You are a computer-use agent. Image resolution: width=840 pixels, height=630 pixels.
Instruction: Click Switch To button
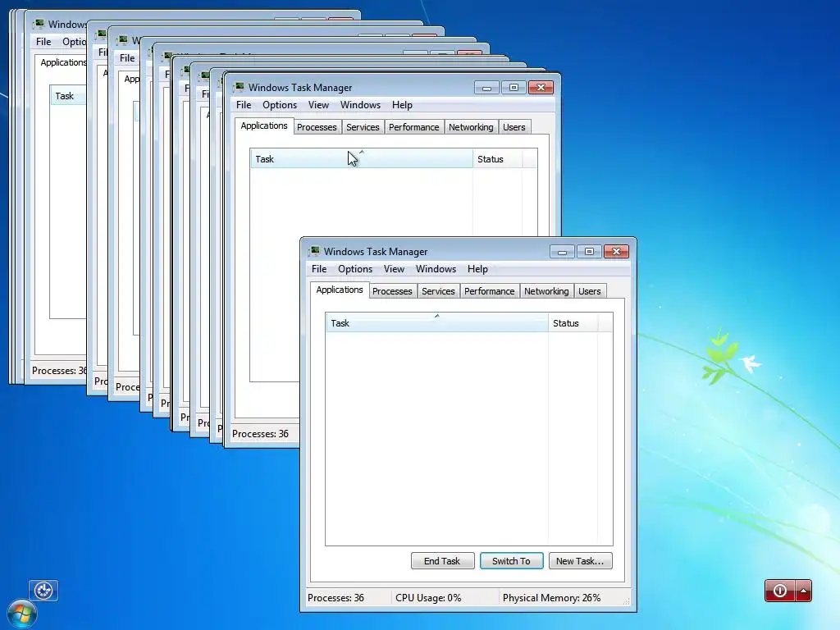point(512,561)
